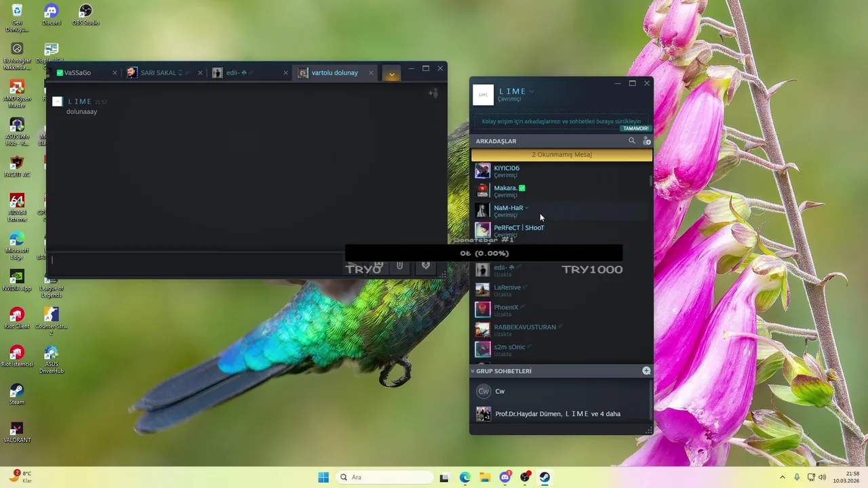Screen dimensions: 868x488
Task: Open the LIME profile status dropdown
Action: point(532,91)
